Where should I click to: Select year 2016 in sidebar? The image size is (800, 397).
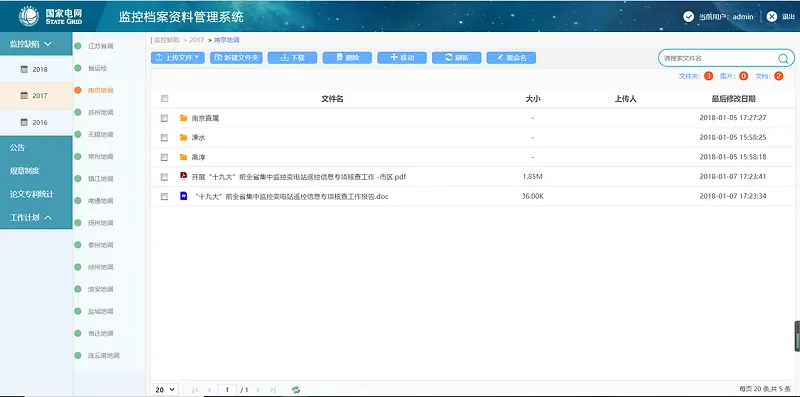coord(36,122)
